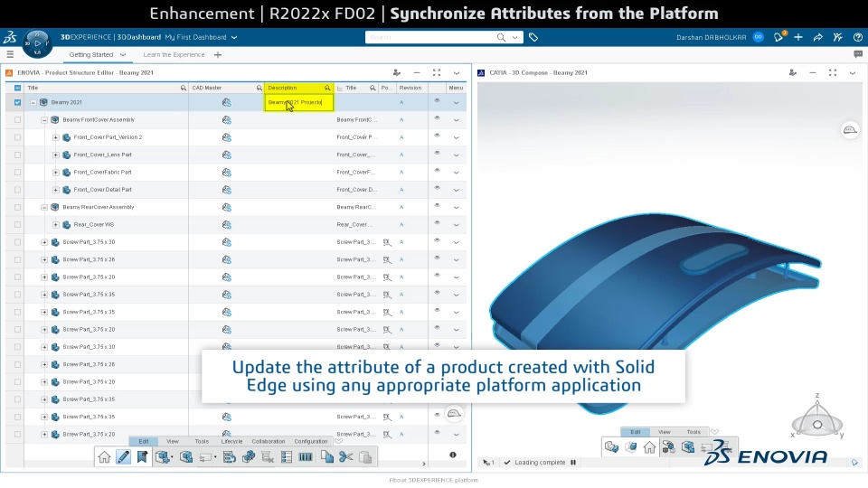Image resolution: width=868 pixels, height=488 pixels.
Task: Click the magnifier search icon in search bar
Action: [501, 37]
